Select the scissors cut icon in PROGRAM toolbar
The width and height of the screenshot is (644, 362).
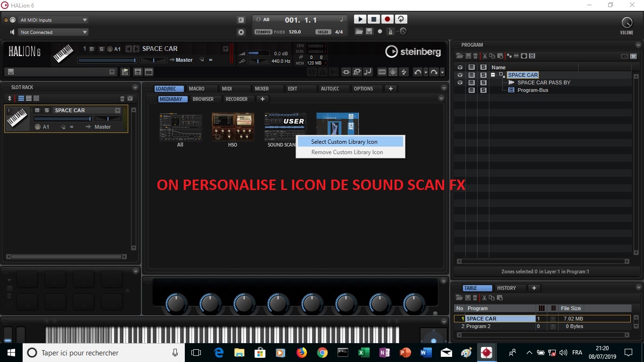[484, 56]
